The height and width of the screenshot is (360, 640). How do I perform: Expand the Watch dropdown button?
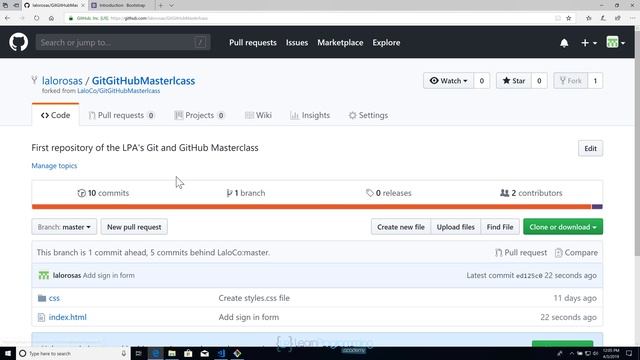(x=449, y=81)
